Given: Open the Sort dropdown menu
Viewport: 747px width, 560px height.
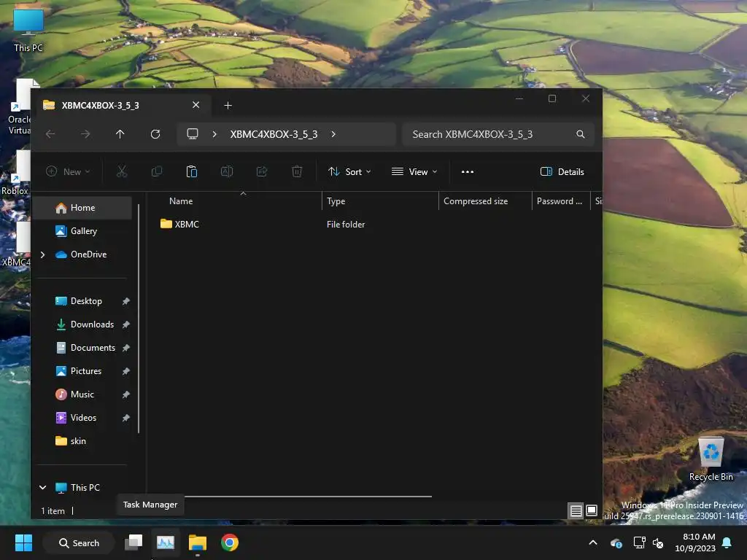Looking at the screenshot, I should click(349, 172).
